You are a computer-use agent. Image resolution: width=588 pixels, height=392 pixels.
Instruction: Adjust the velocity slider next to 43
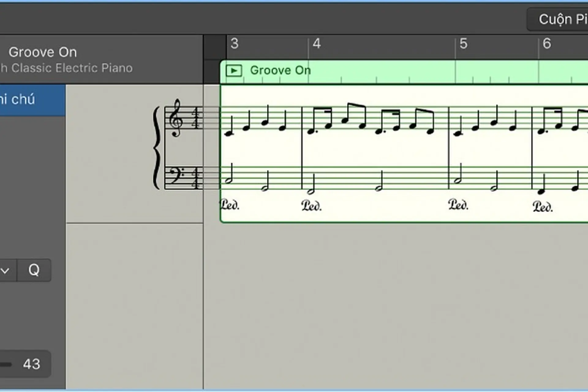coord(6,364)
